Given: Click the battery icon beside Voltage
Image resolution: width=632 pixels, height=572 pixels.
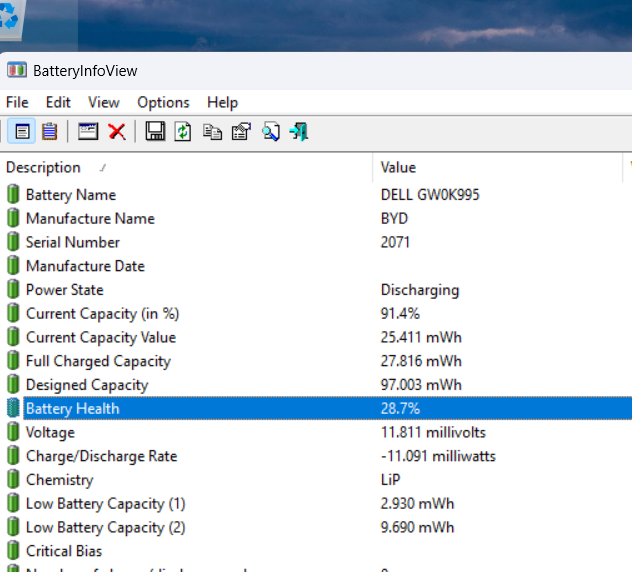Looking at the screenshot, I should pos(13,432).
